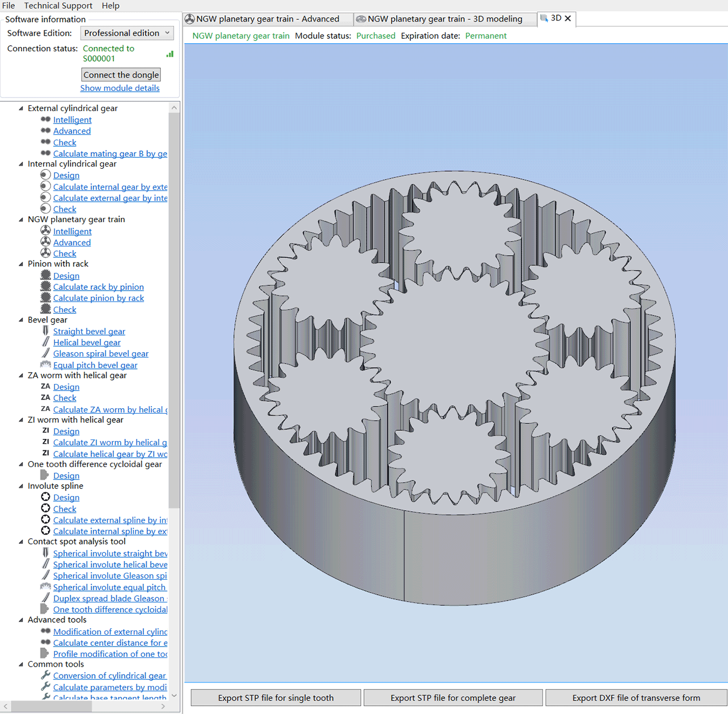Click the planetary icon next to NGW Advanced
The image size is (728, 714).
pos(45,242)
